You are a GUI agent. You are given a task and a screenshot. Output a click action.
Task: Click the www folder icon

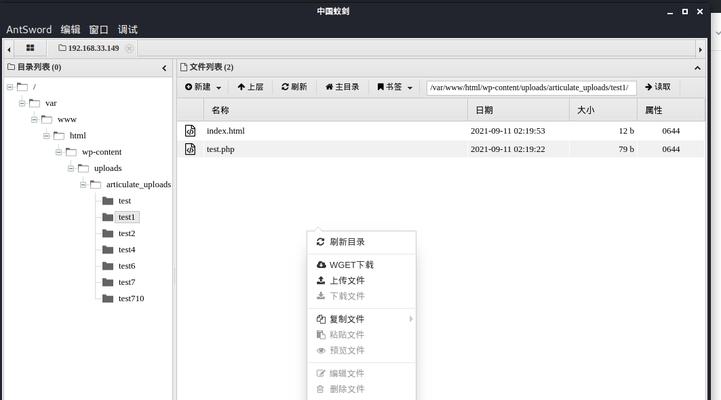(x=46, y=120)
